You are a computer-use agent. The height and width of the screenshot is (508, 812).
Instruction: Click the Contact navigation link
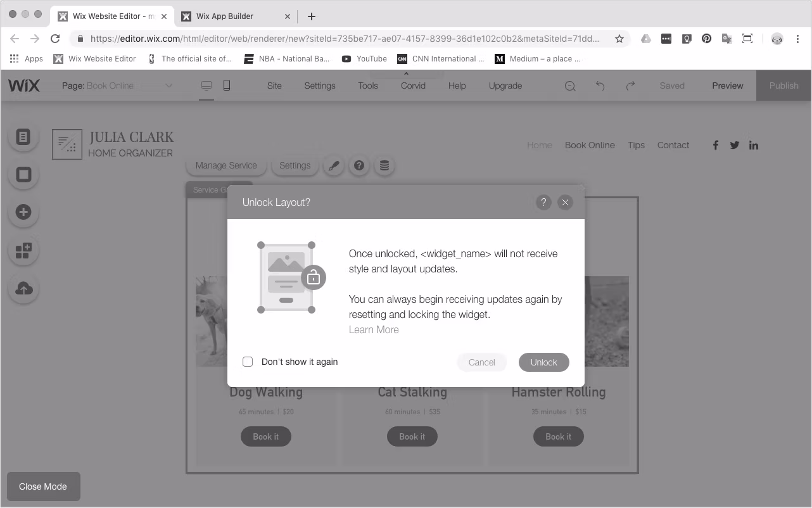[673, 145]
